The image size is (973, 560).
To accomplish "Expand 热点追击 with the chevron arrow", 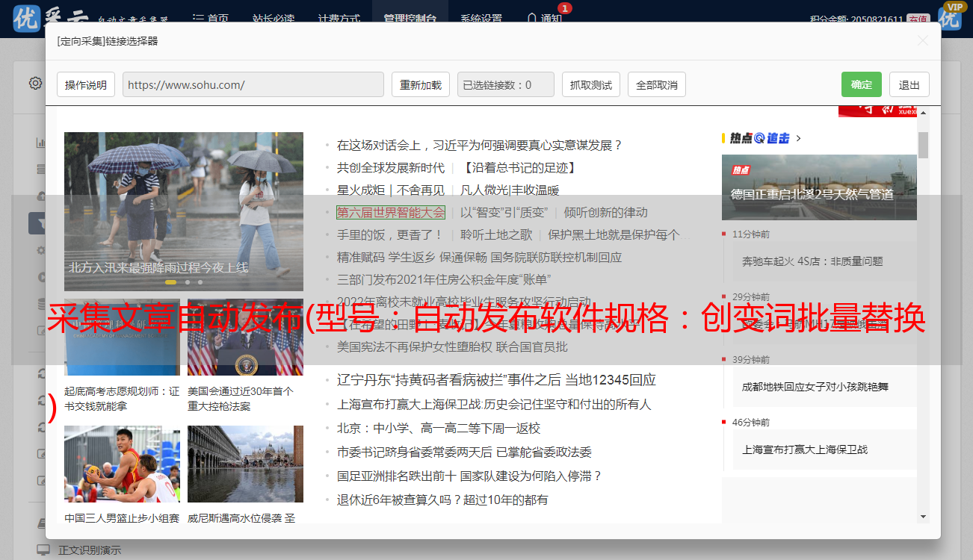I will tap(799, 138).
